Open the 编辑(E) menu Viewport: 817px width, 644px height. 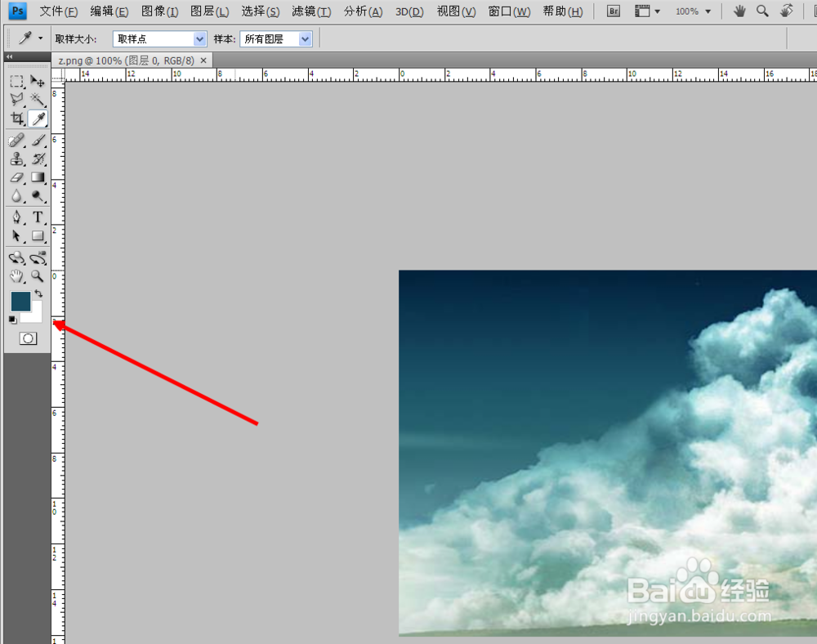tap(109, 11)
